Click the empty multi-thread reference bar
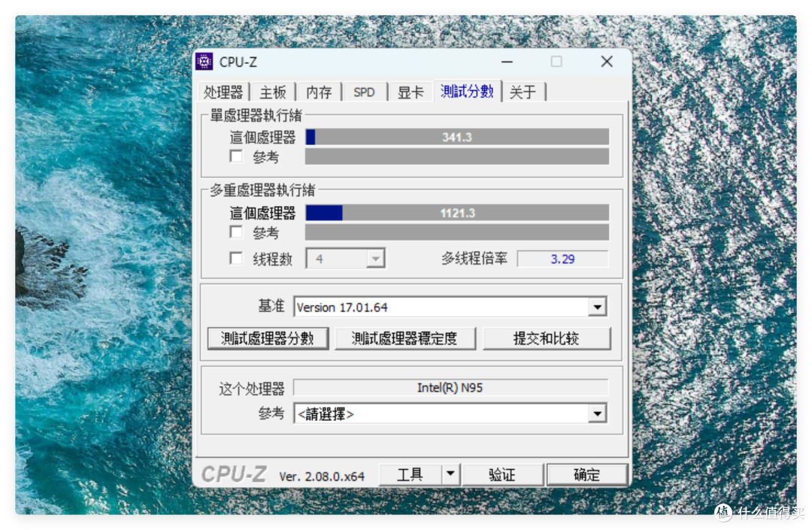The height and width of the screenshot is (530, 812). pyautogui.click(x=457, y=232)
